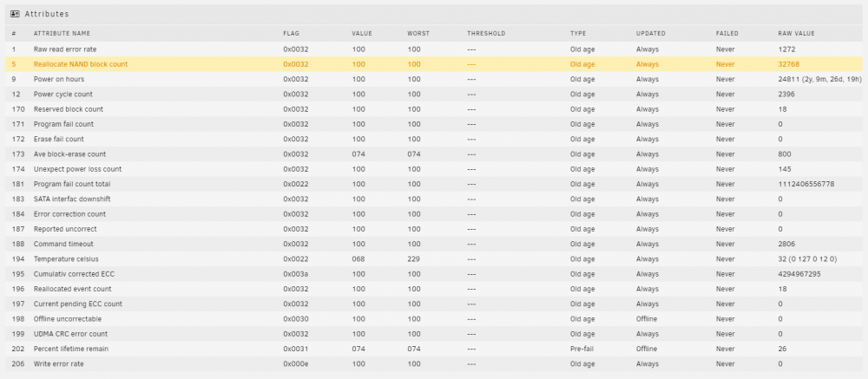Select the UDMA CRC error count row
The height and width of the screenshot is (379, 868).
point(434,334)
